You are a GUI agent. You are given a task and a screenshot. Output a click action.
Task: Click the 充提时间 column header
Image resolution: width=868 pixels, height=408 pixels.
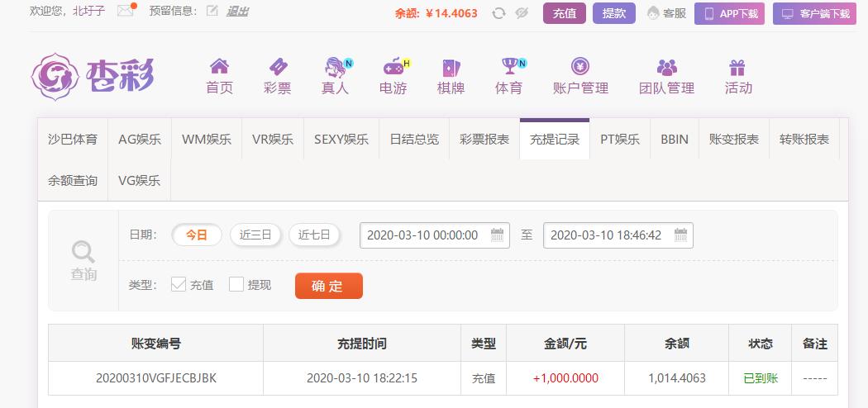coord(362,344)
